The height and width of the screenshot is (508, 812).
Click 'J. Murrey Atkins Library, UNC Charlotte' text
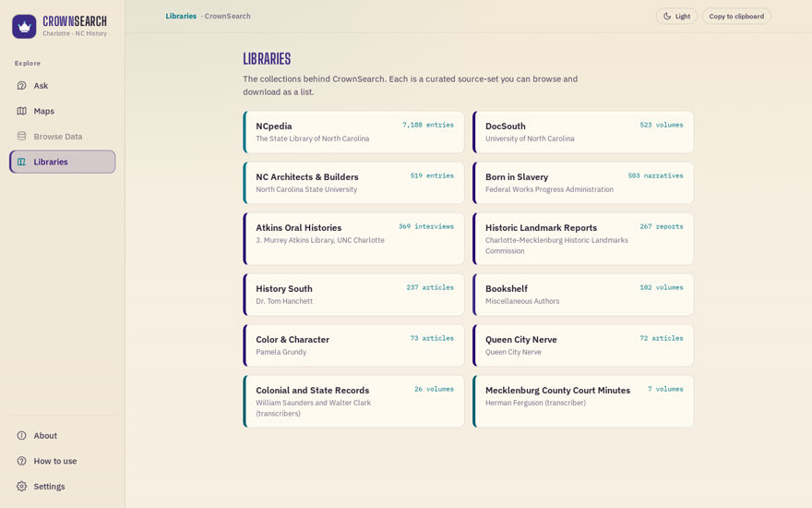pyautogui.click(x=320, y=240)
